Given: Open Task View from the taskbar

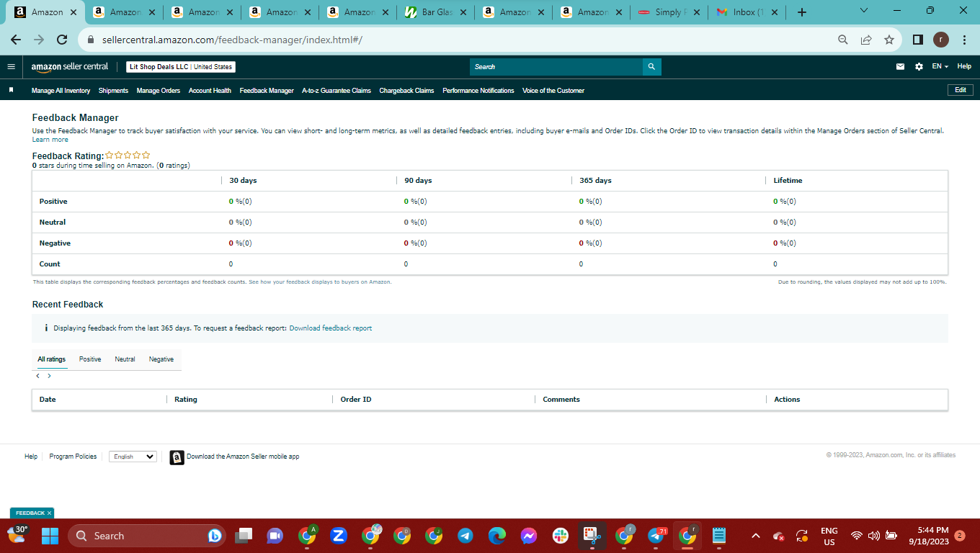Looking at the screenshot, I should click(x=244, y=536).
